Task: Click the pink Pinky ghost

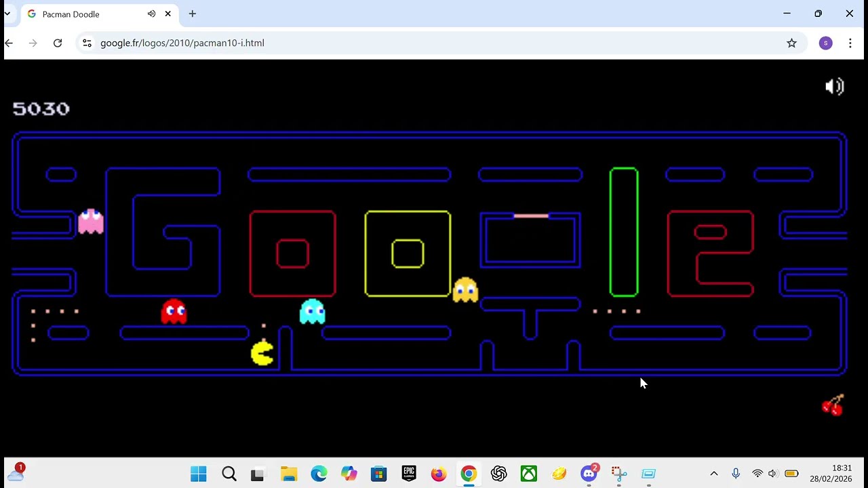Action: click(x=91, y=222)
